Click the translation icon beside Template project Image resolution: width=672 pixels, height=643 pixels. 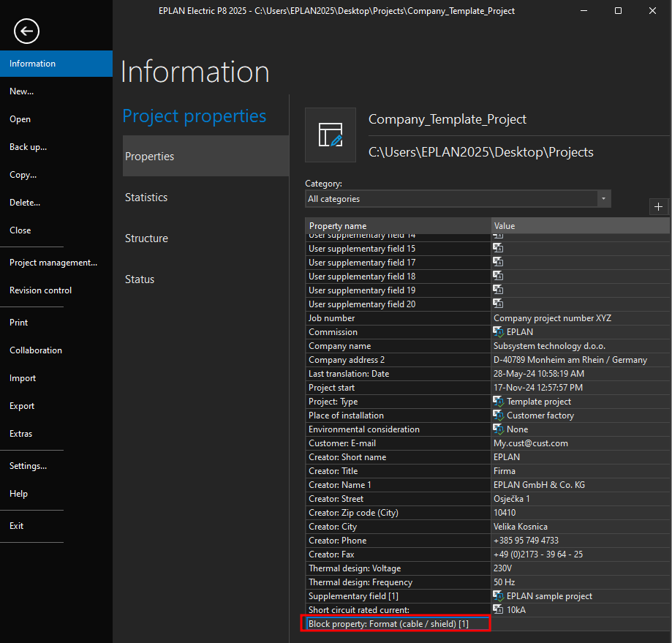click(x=499, y=402)
